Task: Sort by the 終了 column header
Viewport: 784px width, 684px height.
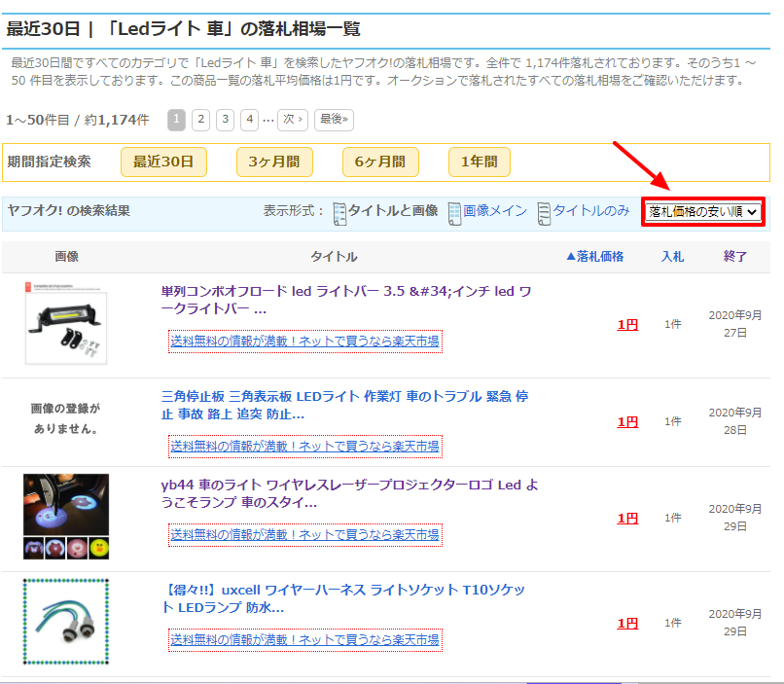Action: click(x=735, y=257)
